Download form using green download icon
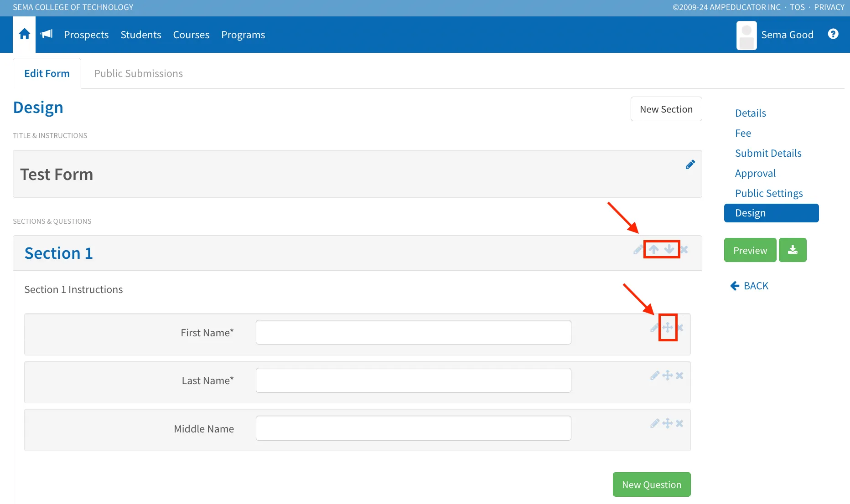 pyautogui.click(x=793, y=250)
